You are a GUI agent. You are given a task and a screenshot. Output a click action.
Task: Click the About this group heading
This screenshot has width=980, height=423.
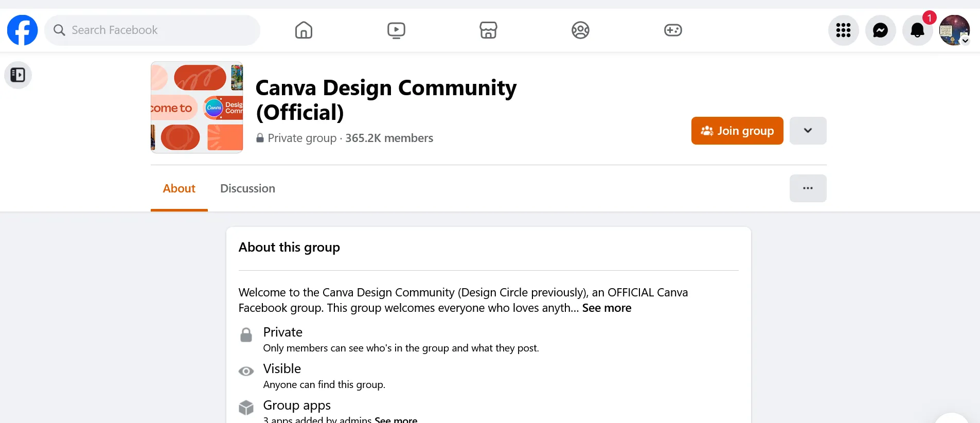(289, 248)
